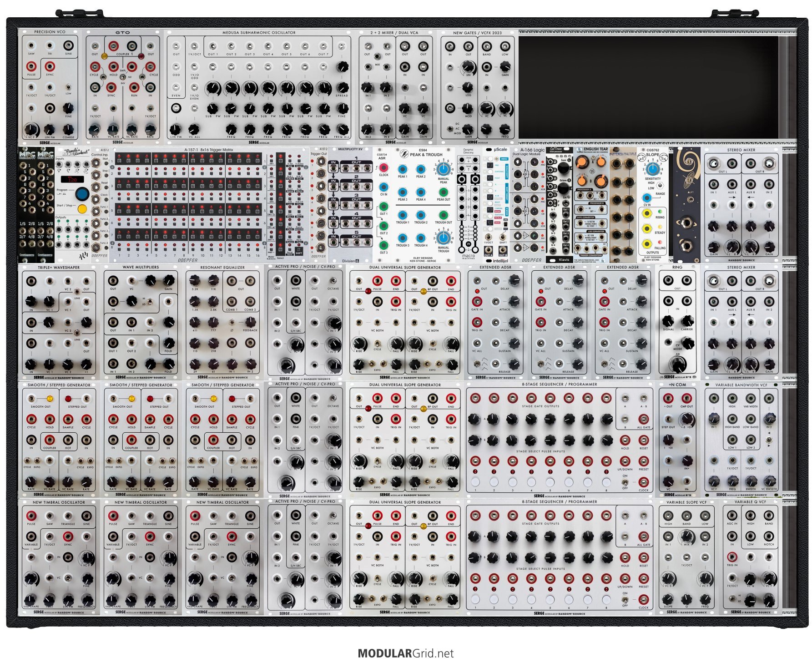Turn the MIX knob on Variable Slope VCF
Image resolution: width=812 pixels, height=663 pixels.
(x=687, y=537)
